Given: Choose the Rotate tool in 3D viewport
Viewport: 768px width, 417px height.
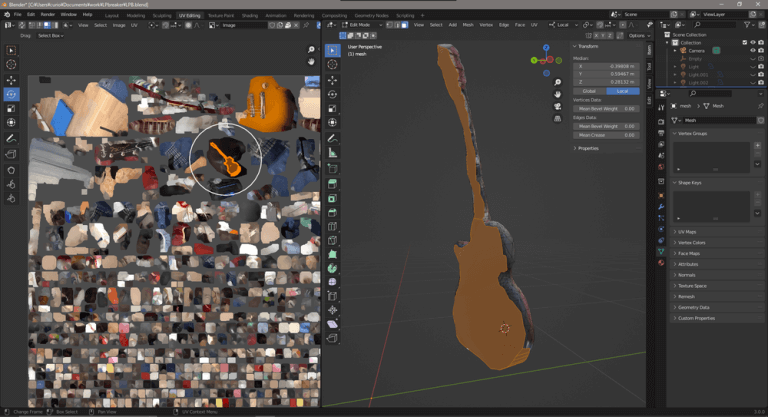Looking at the screenshot, I should [333, 94].
